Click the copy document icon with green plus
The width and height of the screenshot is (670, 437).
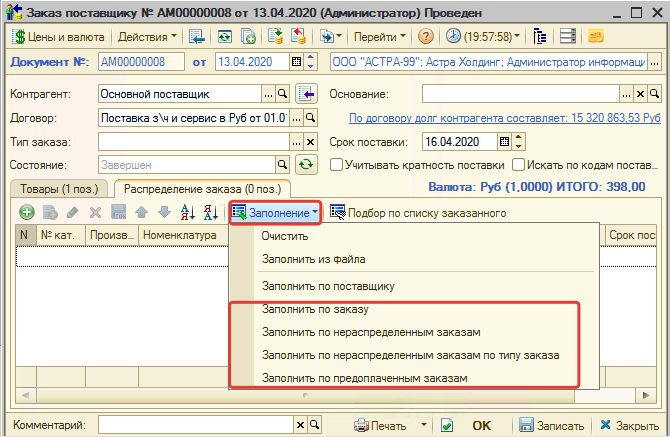[248, 37]
